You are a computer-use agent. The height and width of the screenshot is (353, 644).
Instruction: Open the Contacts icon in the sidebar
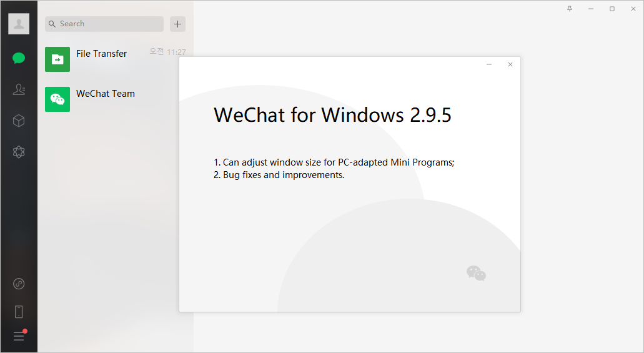click(19, 89)
